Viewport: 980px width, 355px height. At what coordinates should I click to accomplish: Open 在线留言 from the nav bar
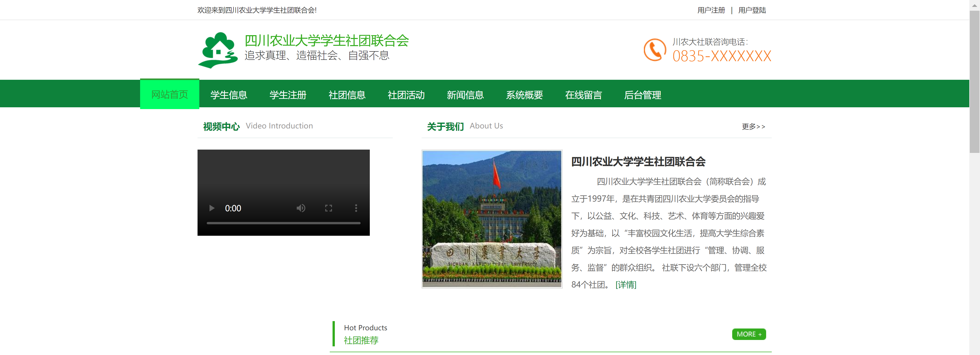coord(583,95)
